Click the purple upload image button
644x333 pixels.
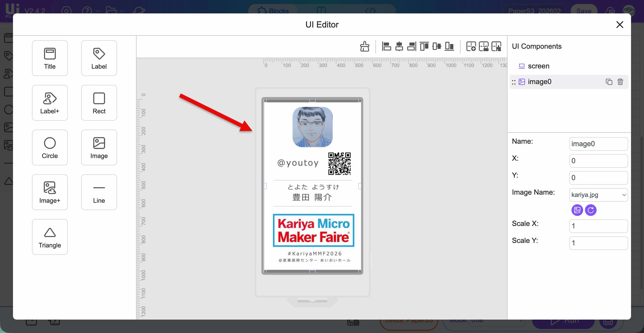(x=577, y=210)
